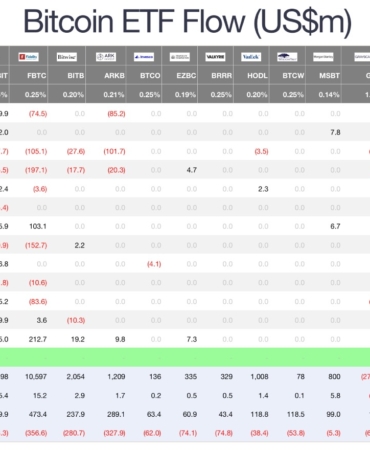Click the 0.19% fee under EZBC
Viewport: 370px width, 450px height.
click(185, 95)
